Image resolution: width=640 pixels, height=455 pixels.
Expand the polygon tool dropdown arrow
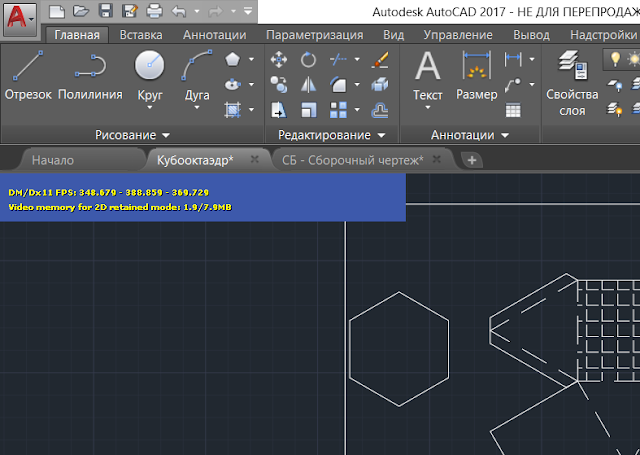click(251, 60)
